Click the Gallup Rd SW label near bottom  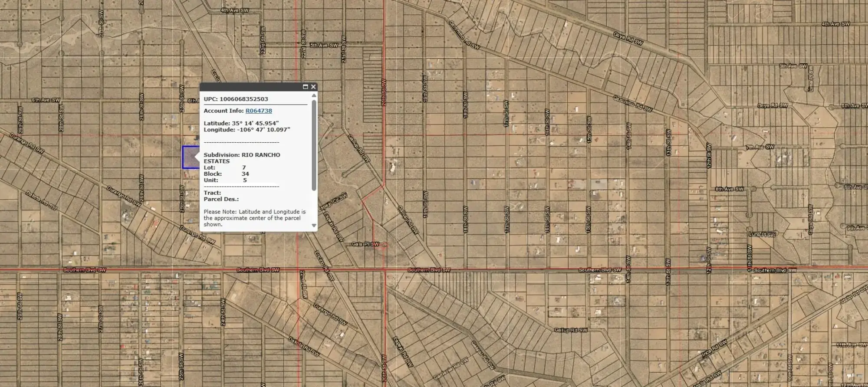[571, 330]
